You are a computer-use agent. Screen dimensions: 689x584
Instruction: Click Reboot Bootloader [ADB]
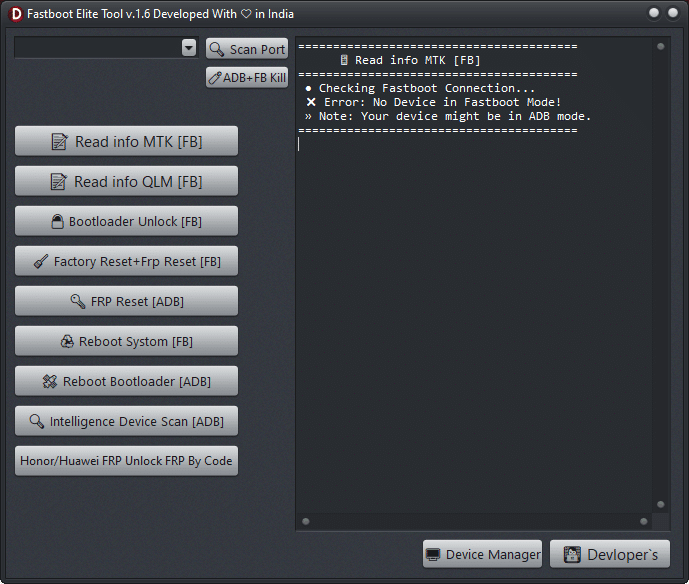pos(126,381)
